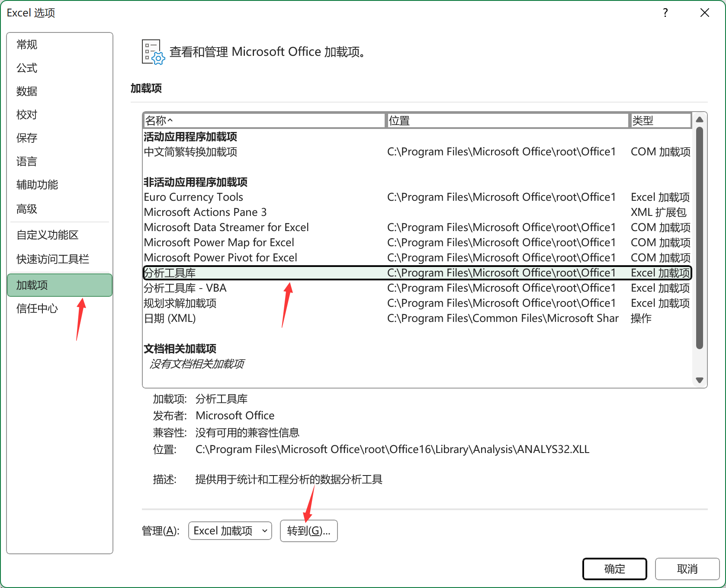Screen dimensions: 726x588
Task: Select 保存 in the left sidebar
Action: (60, 138)
